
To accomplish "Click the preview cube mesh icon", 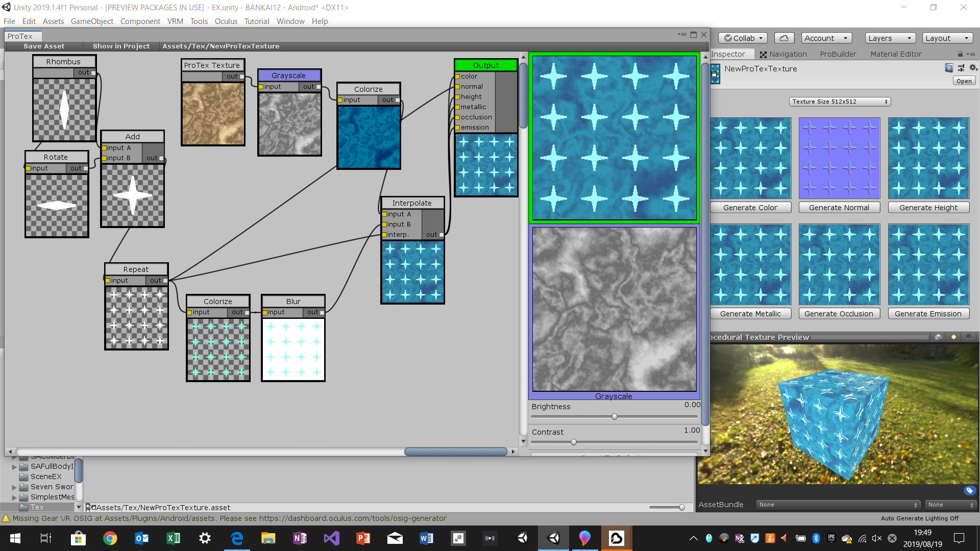I will point(938,337).
